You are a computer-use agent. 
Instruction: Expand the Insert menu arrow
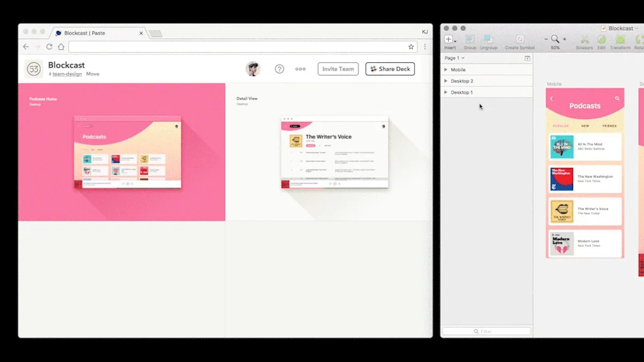click(x=455, y=41)
